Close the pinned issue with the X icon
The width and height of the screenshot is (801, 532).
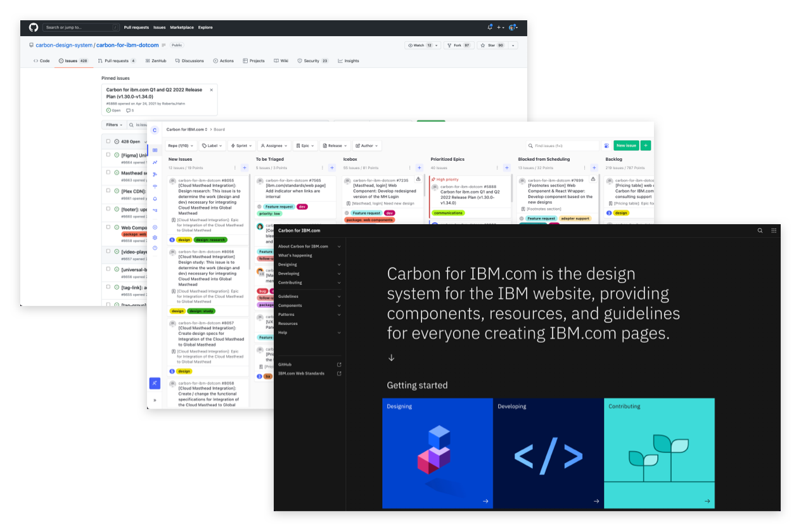click(x=212, y=90)
